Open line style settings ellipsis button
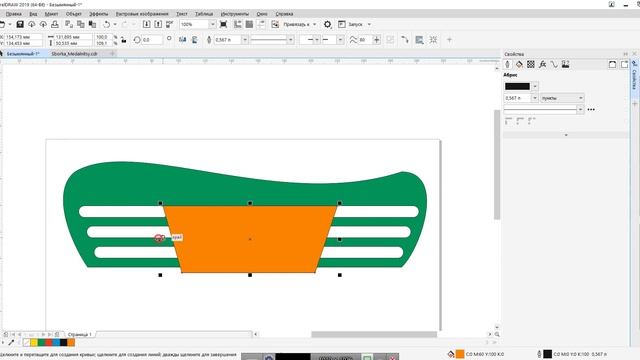Image resolution: width=640 pixels, height=360 pixels. (x=591, y=109)
